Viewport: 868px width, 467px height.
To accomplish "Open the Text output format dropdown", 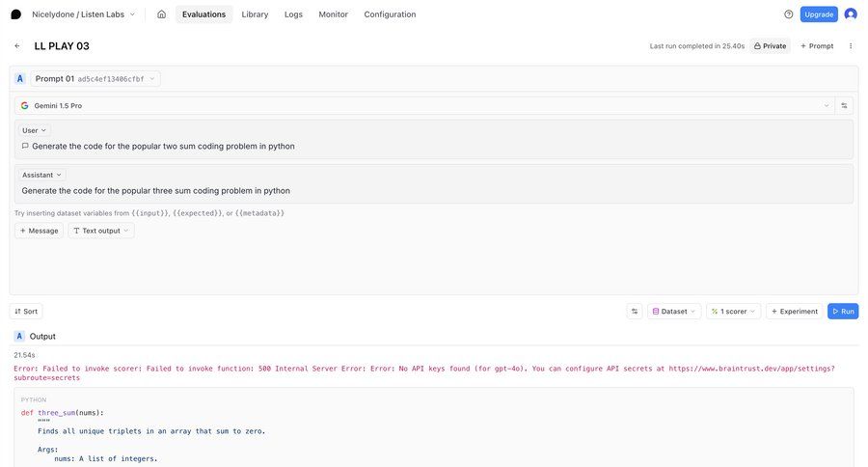I will 100,231.
